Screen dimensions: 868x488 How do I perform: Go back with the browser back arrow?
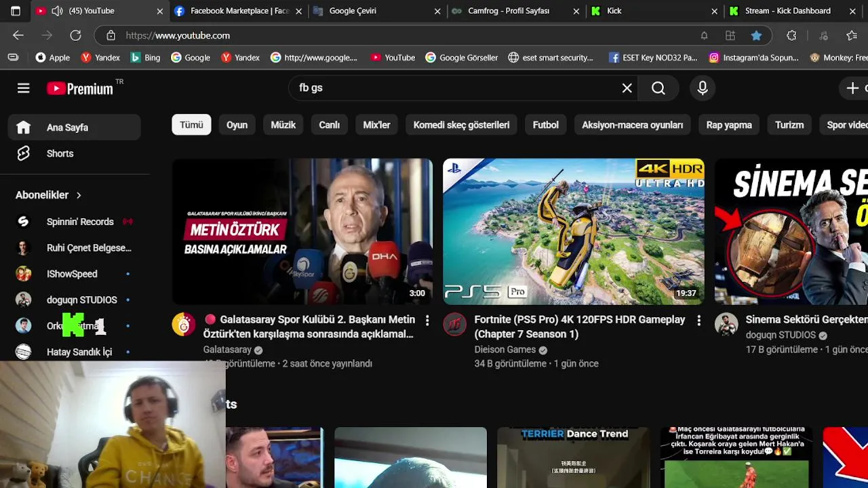click(18, 35)
